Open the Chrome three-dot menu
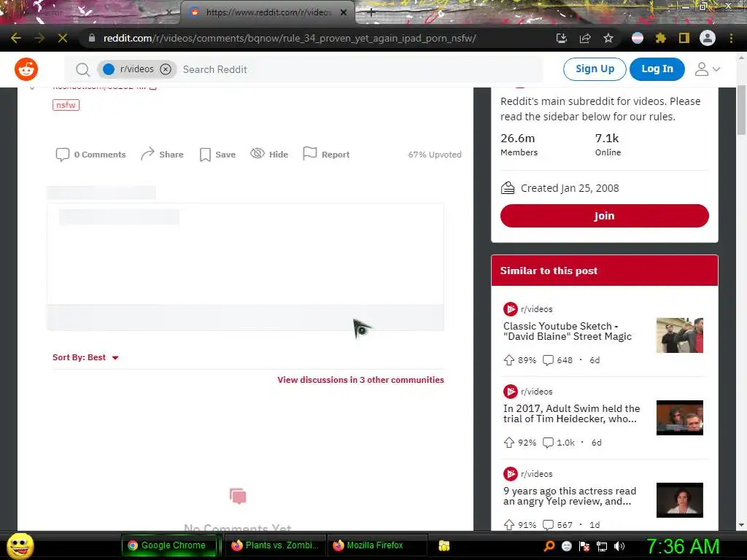This screenshot has height=560, width=747. tap(731, 38)
